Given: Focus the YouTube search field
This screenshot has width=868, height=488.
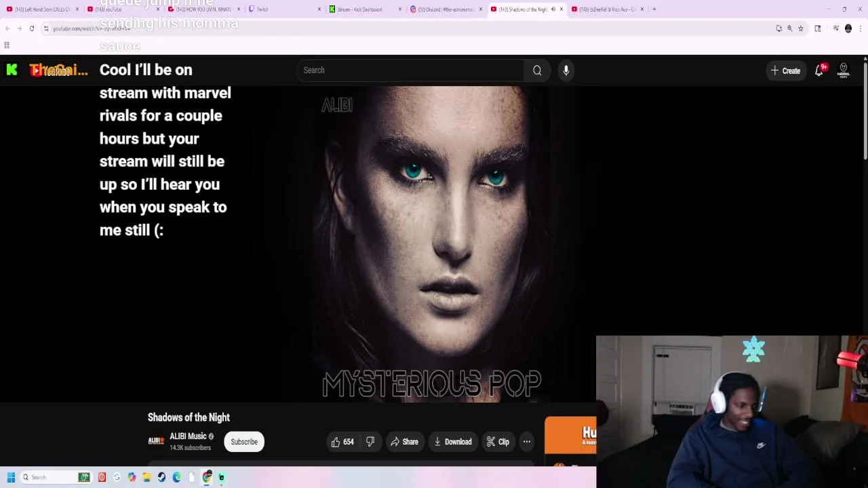Looking at the screenshot, I should point(410,70).
